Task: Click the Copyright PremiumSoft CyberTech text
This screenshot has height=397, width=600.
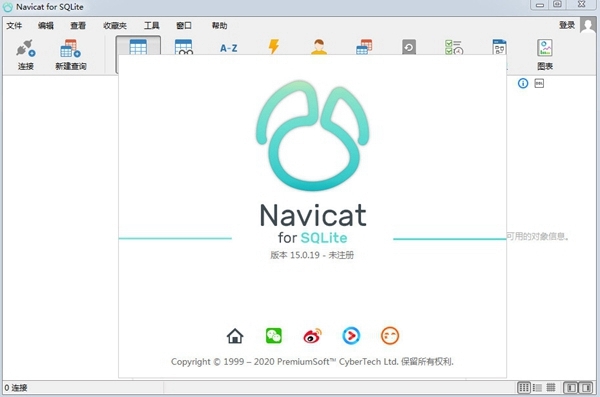Action: click(312, 362)
